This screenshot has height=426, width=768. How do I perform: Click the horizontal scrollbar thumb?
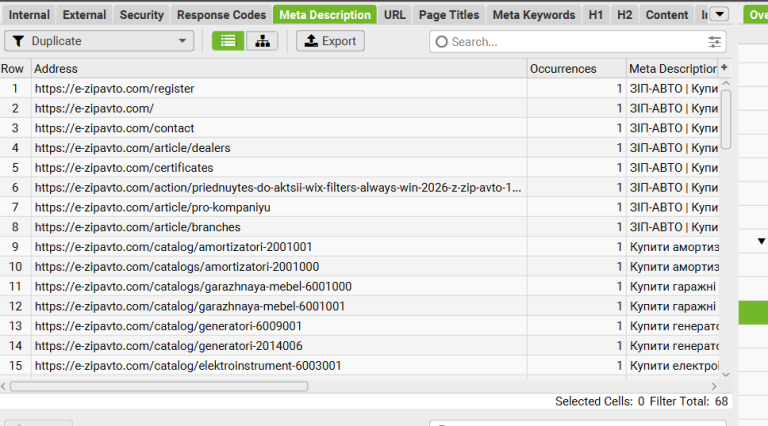pyautogui.click(x=159, y=386)
